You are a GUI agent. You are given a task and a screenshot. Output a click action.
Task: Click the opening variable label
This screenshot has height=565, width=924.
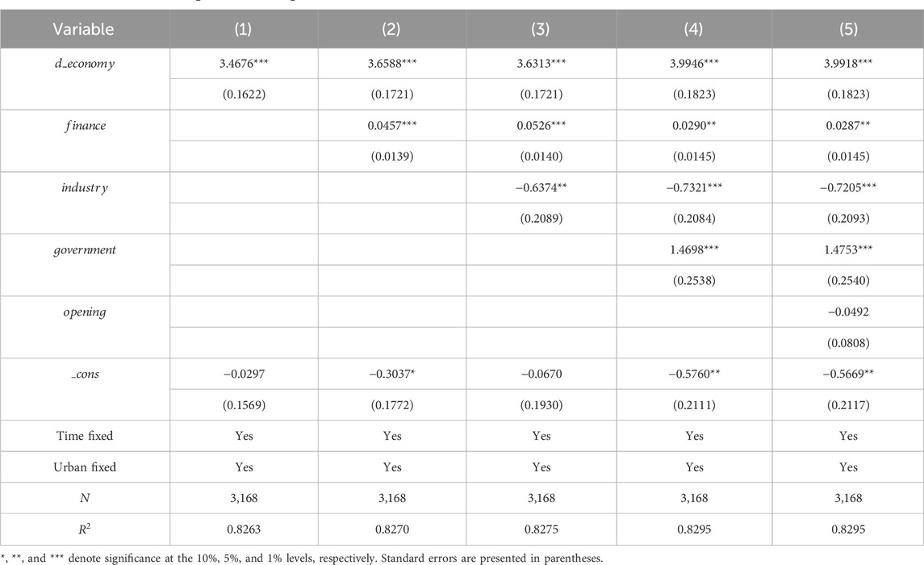[x=84, y=312]
